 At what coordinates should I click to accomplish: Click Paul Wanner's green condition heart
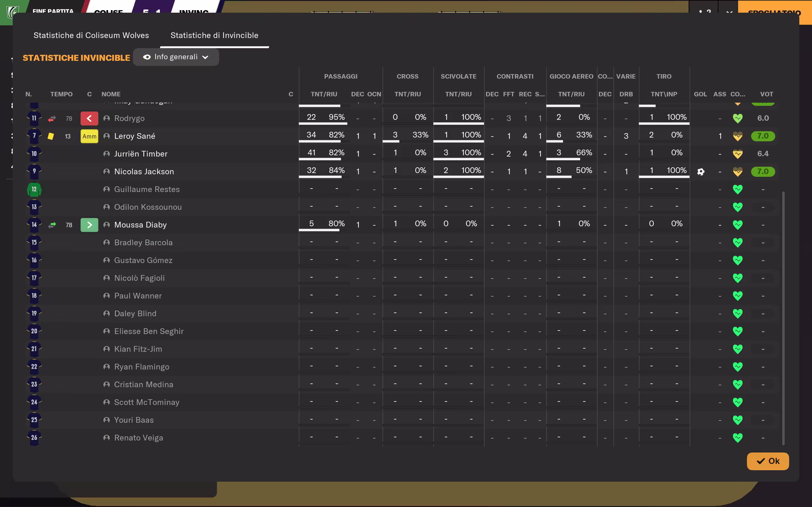tap(737, 296)
